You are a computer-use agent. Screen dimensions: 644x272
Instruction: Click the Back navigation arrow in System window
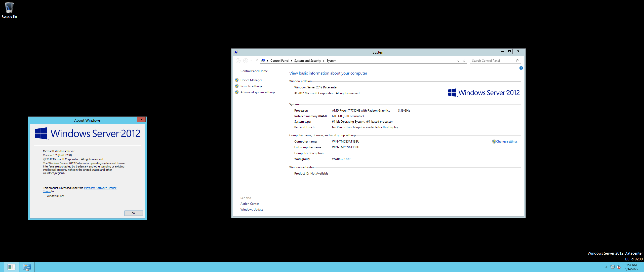238,61
